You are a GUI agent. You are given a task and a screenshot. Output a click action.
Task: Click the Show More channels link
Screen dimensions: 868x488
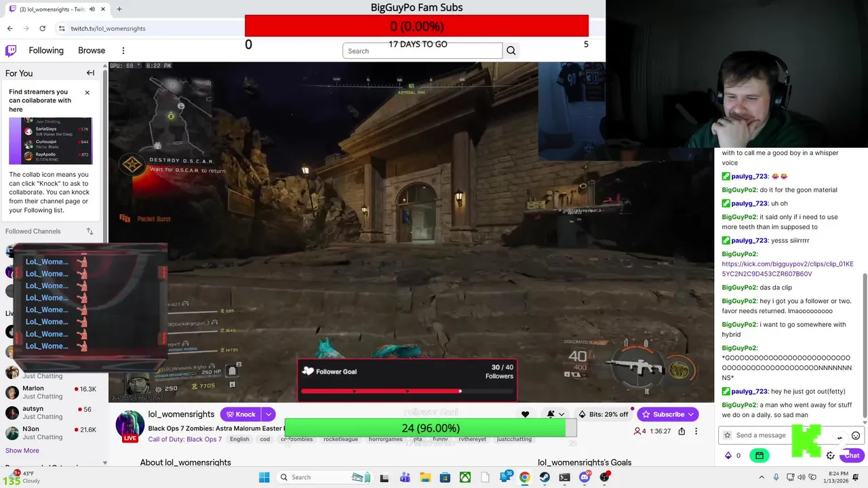click(x=22, y=450)
